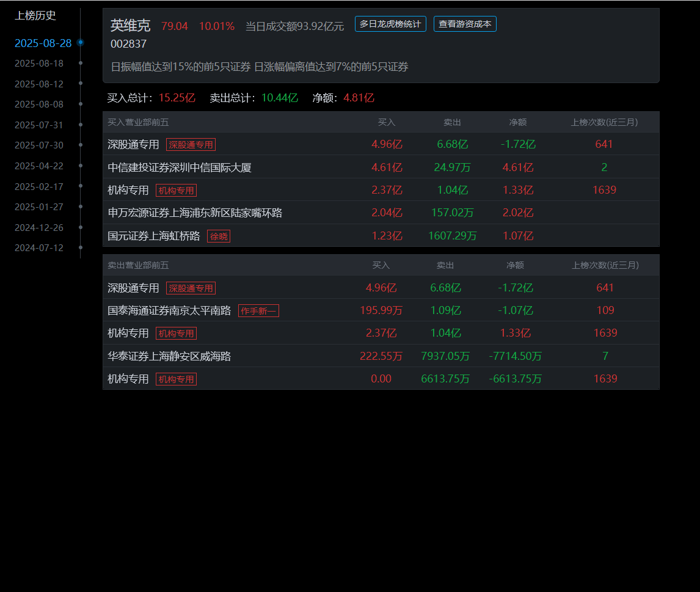Screen dimensions: 700x592
Task: Click the change value 10.01%
Action: [216, 26]
